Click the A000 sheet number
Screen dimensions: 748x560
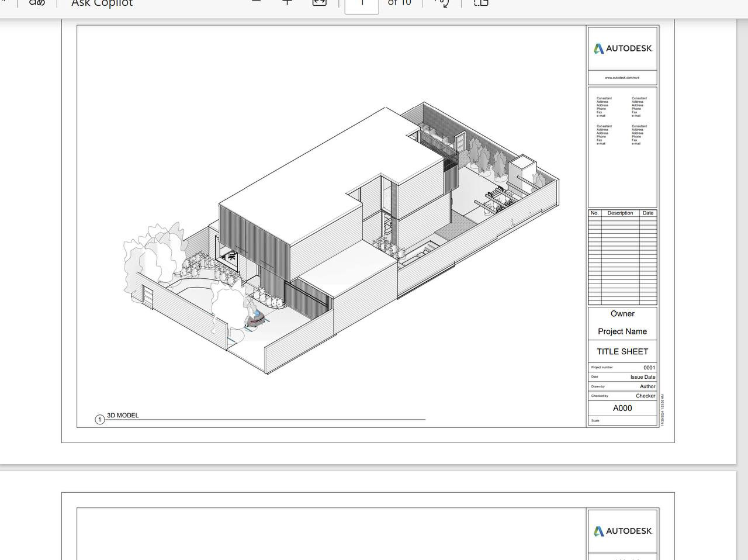click(x=622, y=408)
